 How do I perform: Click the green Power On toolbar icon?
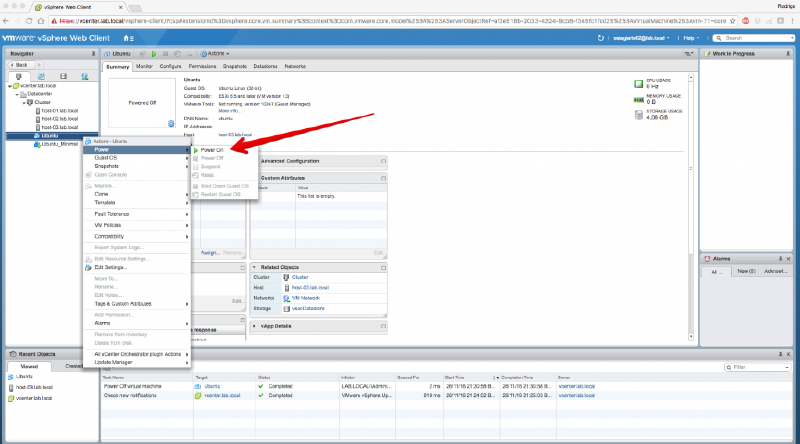[x=154, y=54]
